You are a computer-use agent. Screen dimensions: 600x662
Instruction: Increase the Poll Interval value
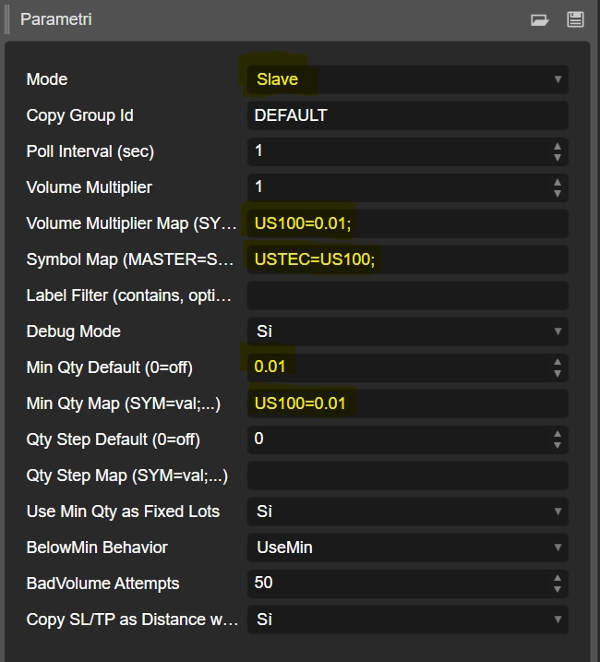(x=557, y=146)
